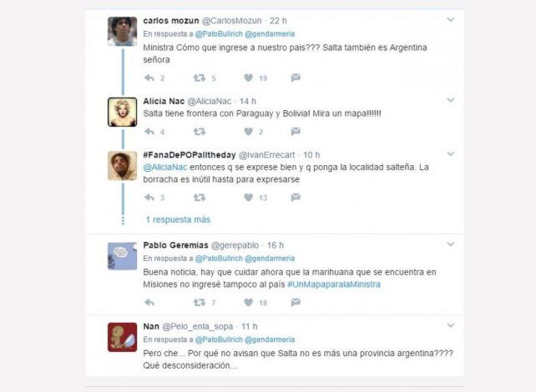Open @gendarmeria mention in Nan's tweet
536x392 pixels.
pyautogui.click(x=270, y=339)
